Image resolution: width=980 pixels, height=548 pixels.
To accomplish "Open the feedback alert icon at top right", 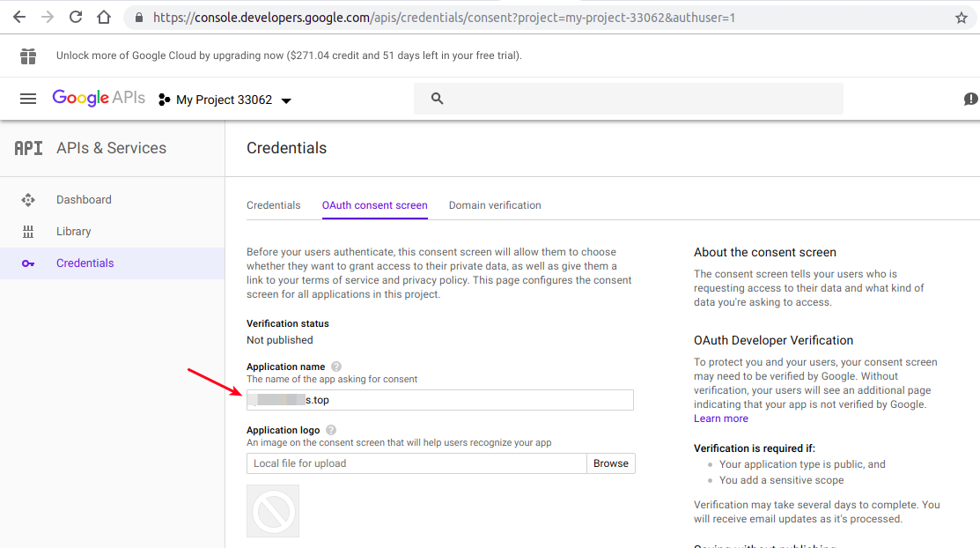I will (x=970, y=99).
